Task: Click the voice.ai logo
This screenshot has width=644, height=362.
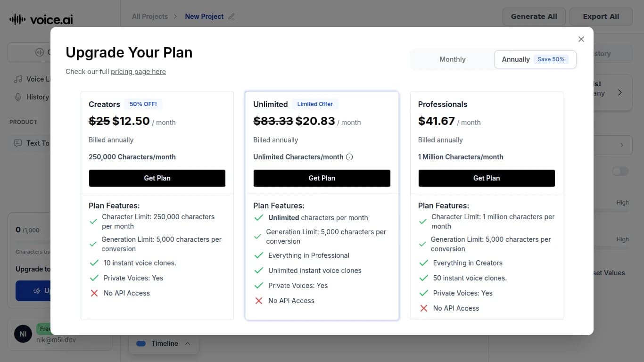Action: click(x=41, y=19)
